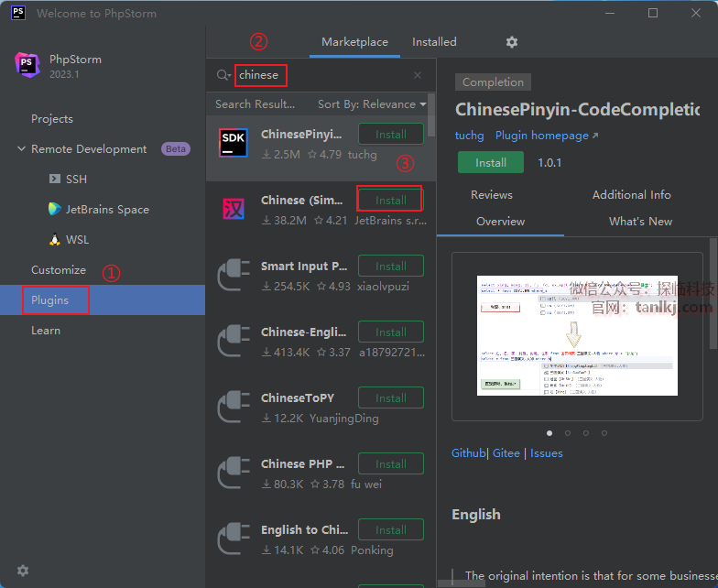Click the Smart Input plugin icon
Image resolution: width=718 pixels, height=588 pixels.
(234, 275)
